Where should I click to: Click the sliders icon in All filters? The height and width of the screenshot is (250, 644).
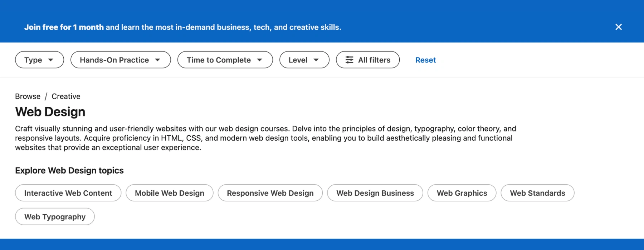click(349, 60)
